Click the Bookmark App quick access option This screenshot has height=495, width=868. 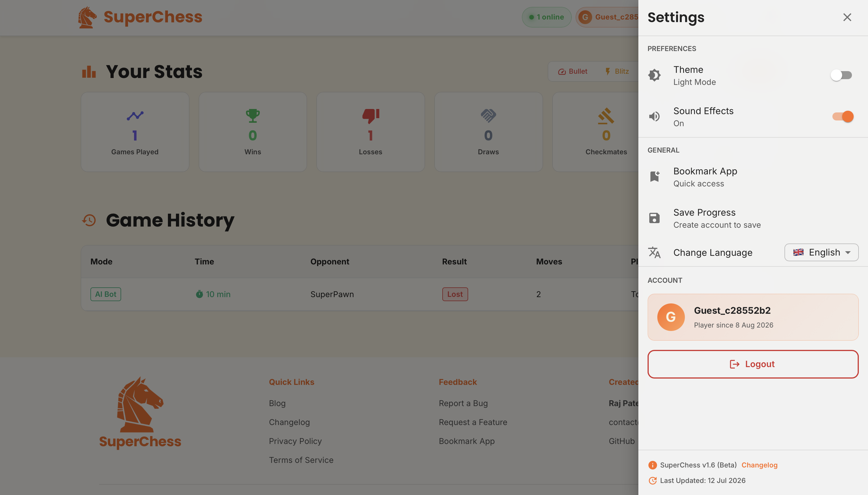pos(753,177)
